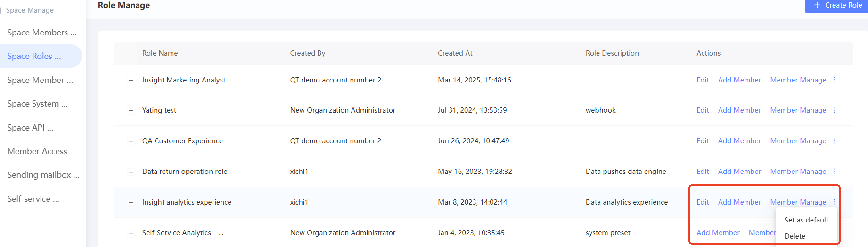
Task: Expand the Insight Marketing Analyst row
Action: (x=131, y=81)
